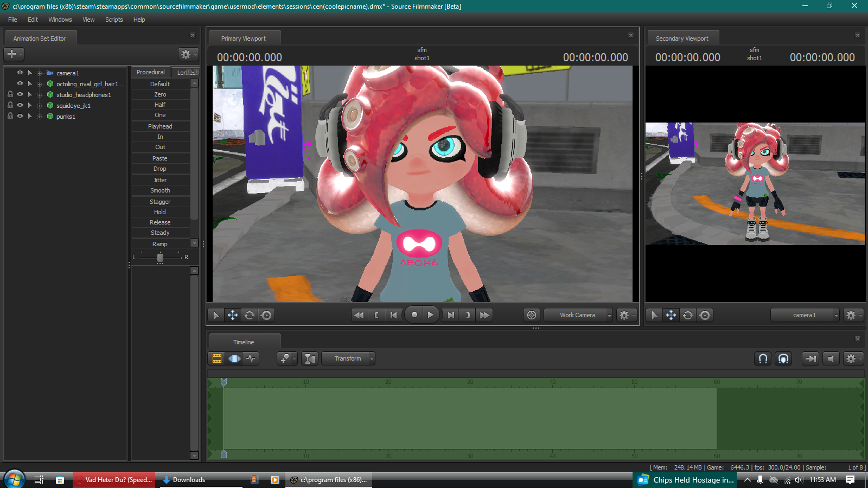The width and height of the screenshot is (868, 488).
Task: Open the Scripts menu
Action: click(114, 20)
